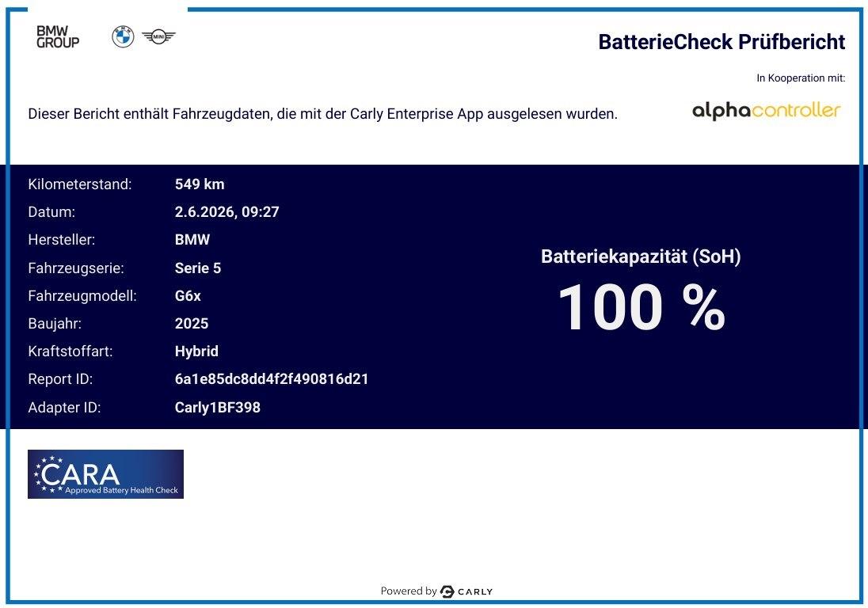This screenshot has height=608, width=868.
Task: Click the Baujahr label
Action: 55,324
